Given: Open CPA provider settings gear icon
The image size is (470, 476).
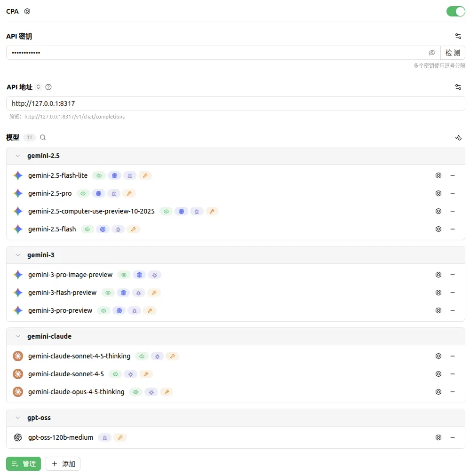Looking at the screenshot, I should (x=27, y=11).
